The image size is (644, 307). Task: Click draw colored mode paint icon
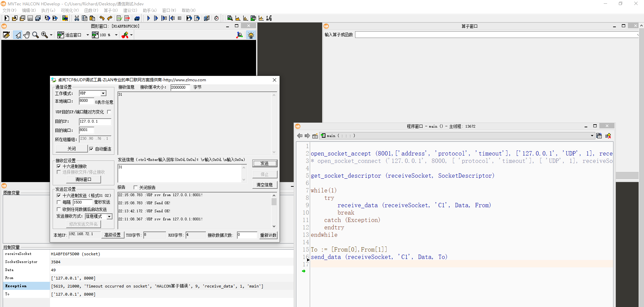(x=125, y=35)
